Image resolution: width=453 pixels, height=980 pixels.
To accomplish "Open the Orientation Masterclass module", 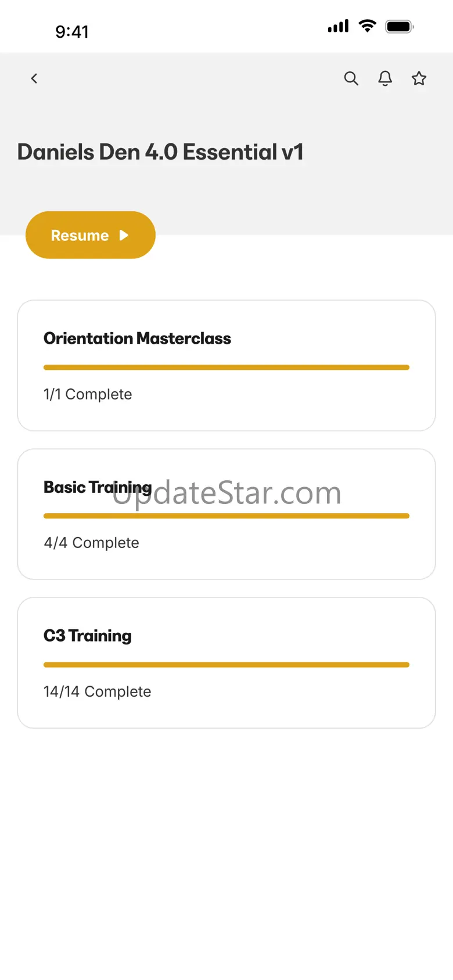I will [227, 366].
